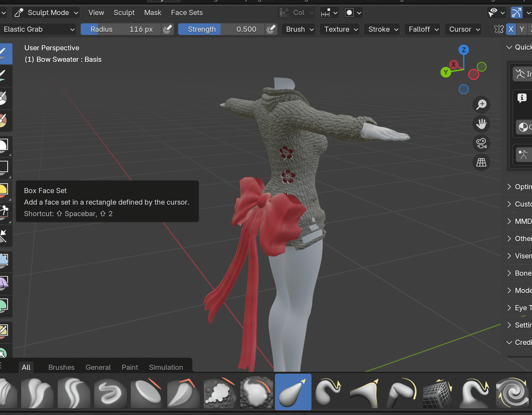Screen dimensions: 532x415
Task: Toggle radius pen pressure button
Action: (x=167, y=29)
